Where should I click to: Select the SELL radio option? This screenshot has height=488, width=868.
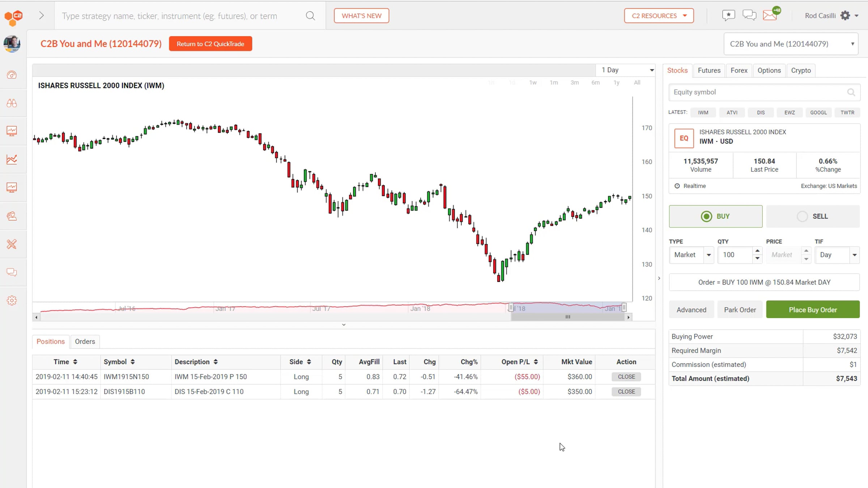click(813, 216)
